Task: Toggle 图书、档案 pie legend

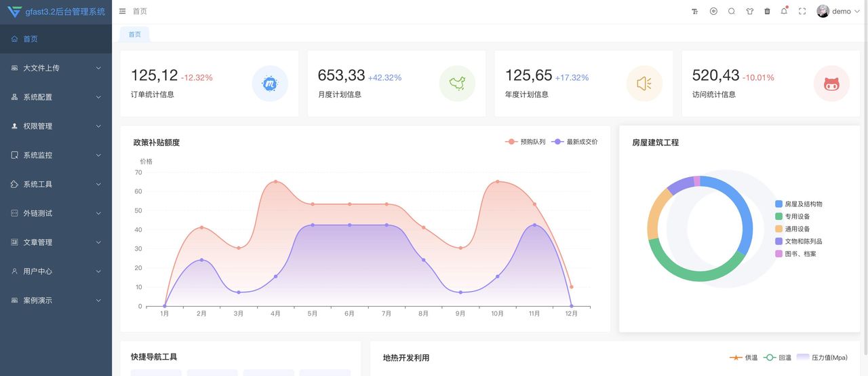Action: [x=796, y=254]
